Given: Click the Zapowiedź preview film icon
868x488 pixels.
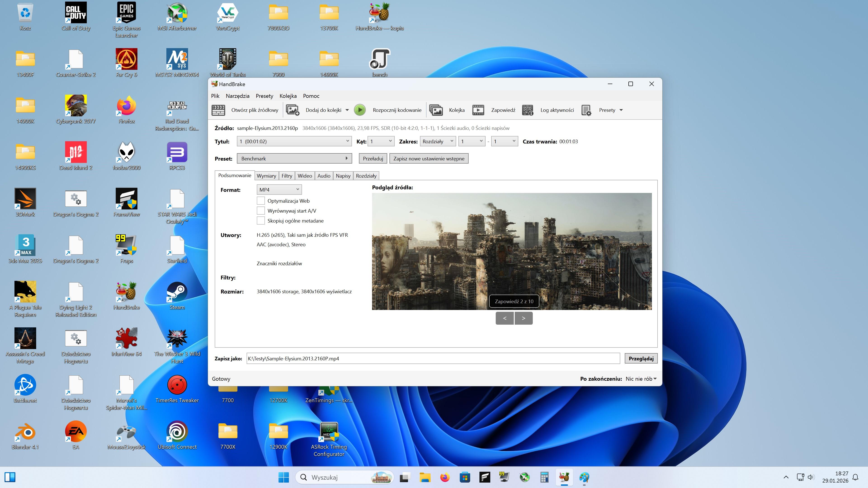Looking at the screenshot, I should [x=478, y=110].
